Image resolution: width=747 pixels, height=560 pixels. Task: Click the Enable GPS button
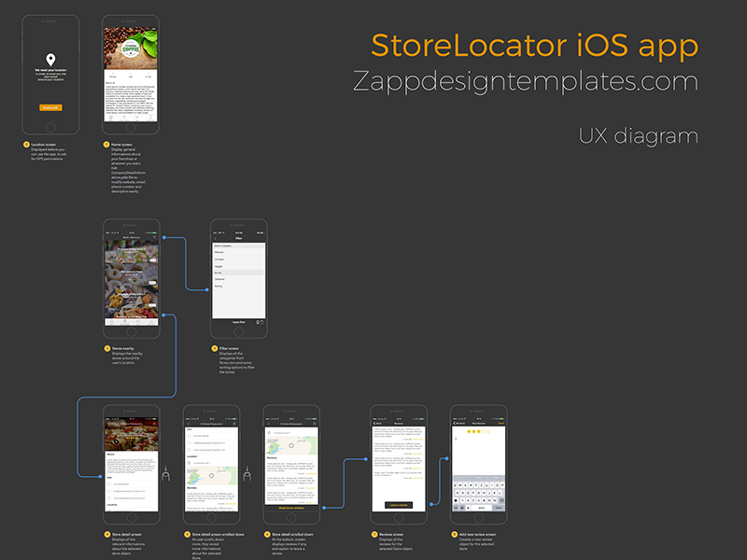click(51, 106)
